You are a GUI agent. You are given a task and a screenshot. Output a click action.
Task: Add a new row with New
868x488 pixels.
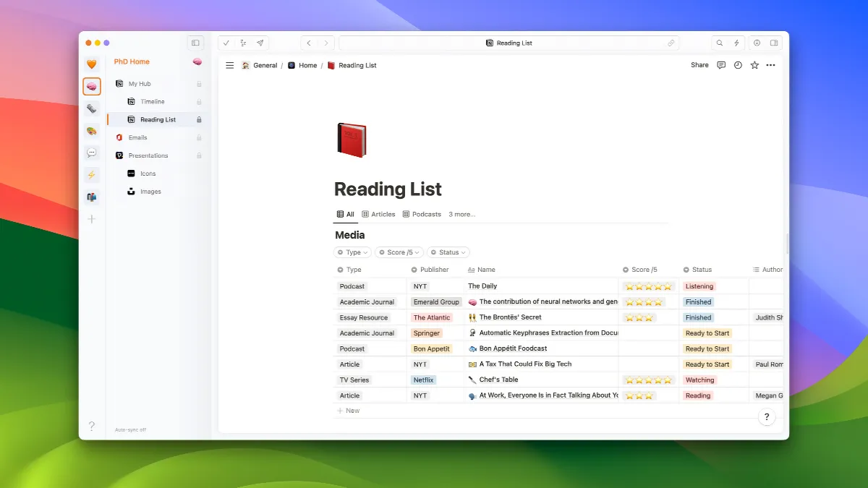(349, 411)
